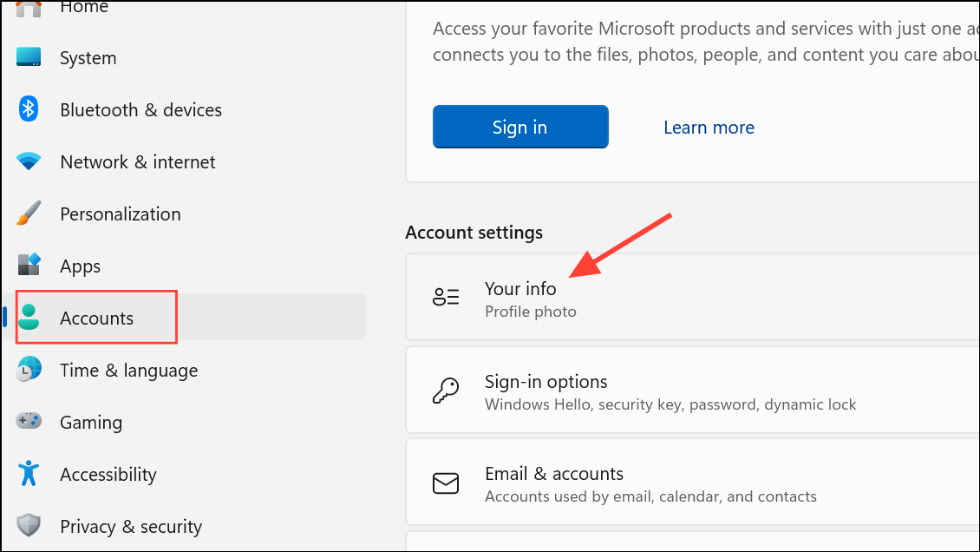Click the Time & language globe icon

pyautogui.click(x=29, y=370)
